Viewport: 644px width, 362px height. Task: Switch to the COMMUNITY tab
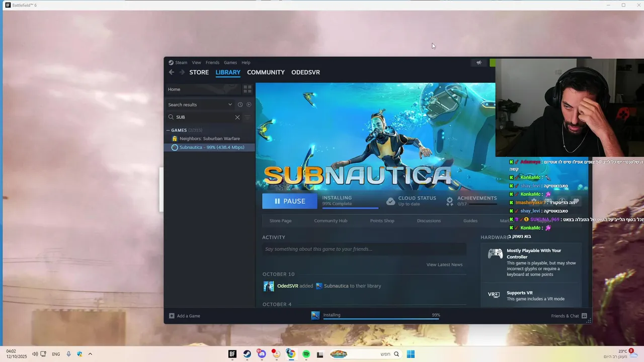(266, 72)
